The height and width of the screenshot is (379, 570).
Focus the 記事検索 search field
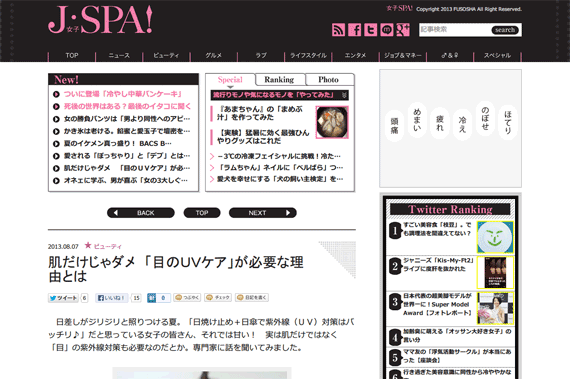[454, 30]
